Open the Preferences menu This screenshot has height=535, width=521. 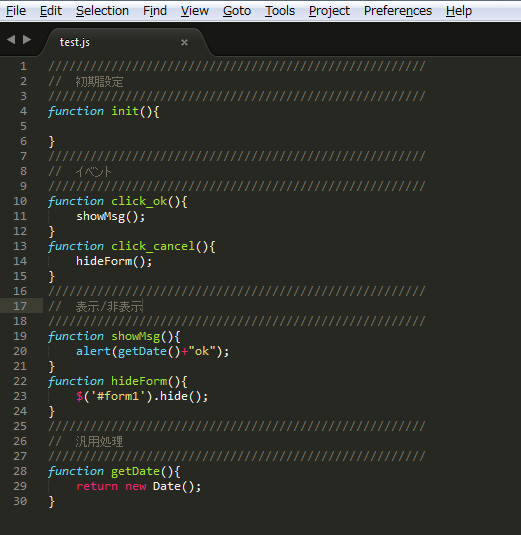[x=398, y=11]
